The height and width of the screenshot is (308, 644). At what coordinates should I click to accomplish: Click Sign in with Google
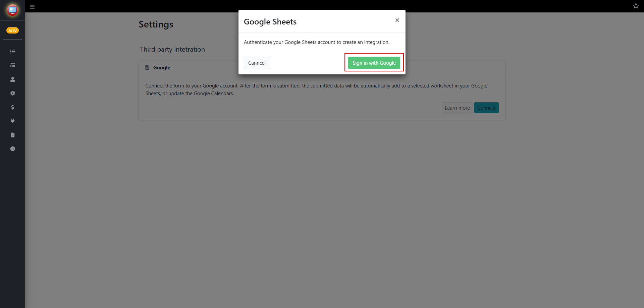374,63
